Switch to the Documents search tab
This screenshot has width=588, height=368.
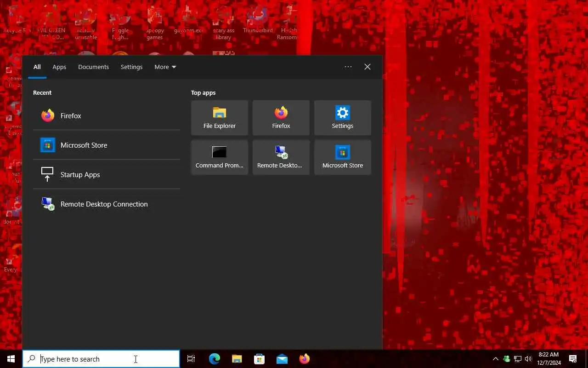coord(93,67)
